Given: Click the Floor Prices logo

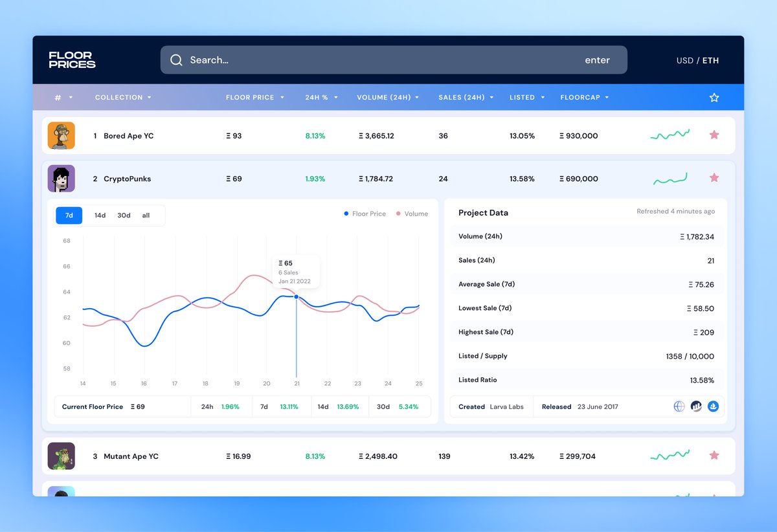Looking at the screenshot, I should click(x=72, y=60).
